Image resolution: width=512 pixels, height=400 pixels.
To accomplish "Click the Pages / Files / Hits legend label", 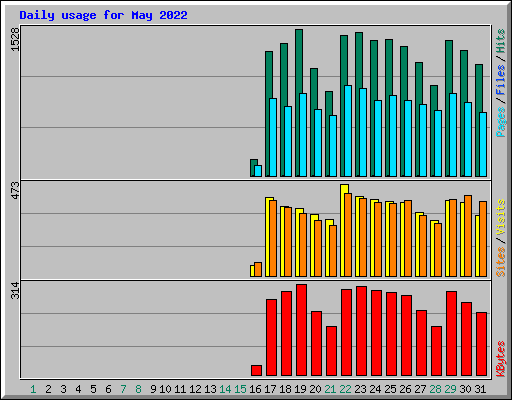I will coord(501,83).
